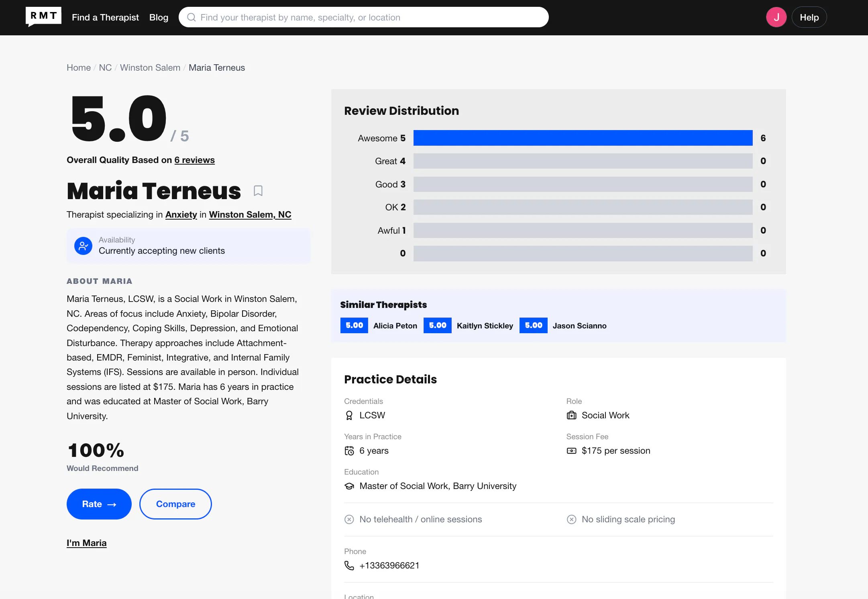Click the No telehealth x icon
The height and width of the screenshot is (599, 868).
click(x=349, y=519)
